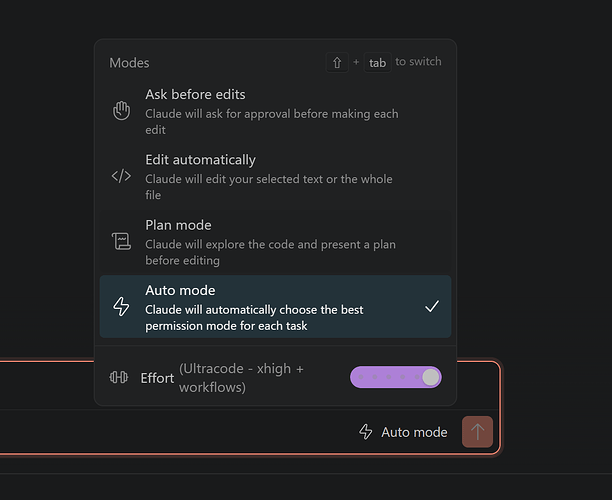Click the Effort label text
This screenshot has width=612, height=500.
click(x=157, y=378)
